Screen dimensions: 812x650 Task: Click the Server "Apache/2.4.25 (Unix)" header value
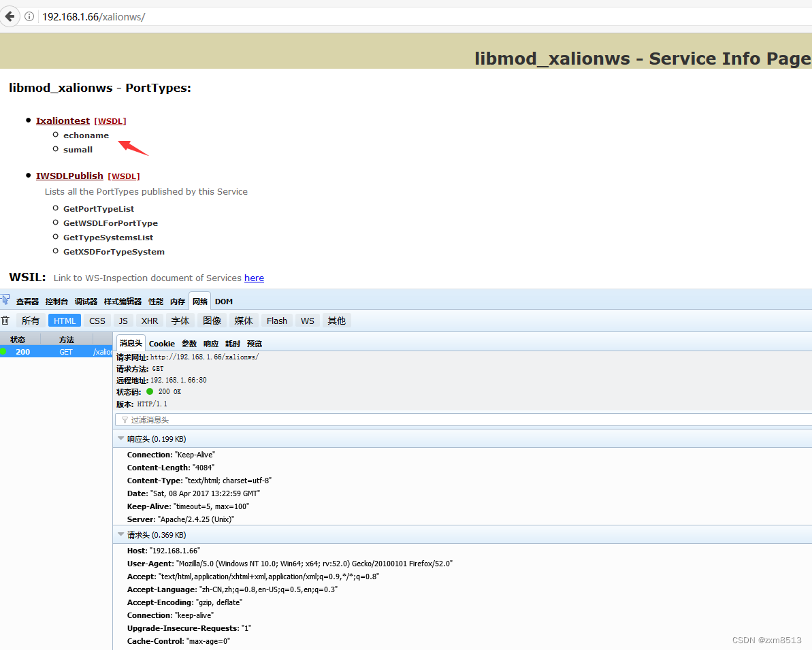(196, 519)
